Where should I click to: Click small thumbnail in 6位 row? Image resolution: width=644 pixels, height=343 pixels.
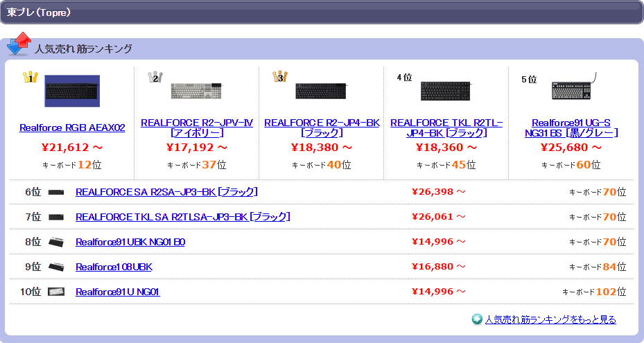[x=56, y=192]
